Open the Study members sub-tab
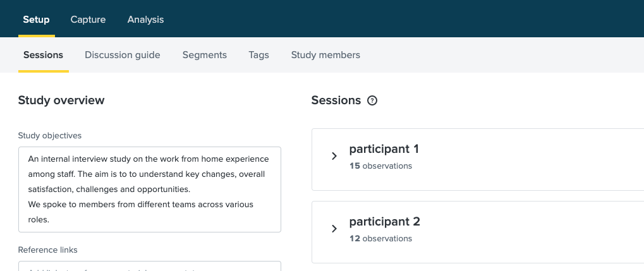 pyautogui.click(x=325, y=55)
